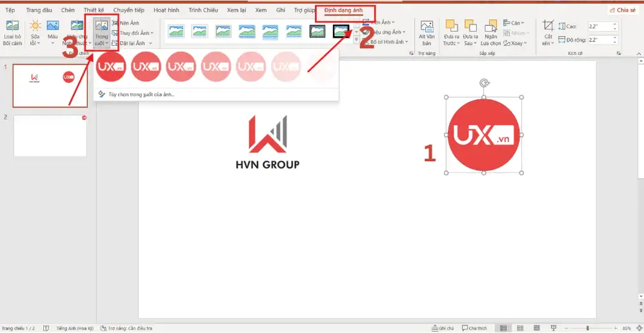The height and width of the screenshot is (333, 644).
Task: Select slide 2 thumbnail
Action: click(x=50, y=136)
